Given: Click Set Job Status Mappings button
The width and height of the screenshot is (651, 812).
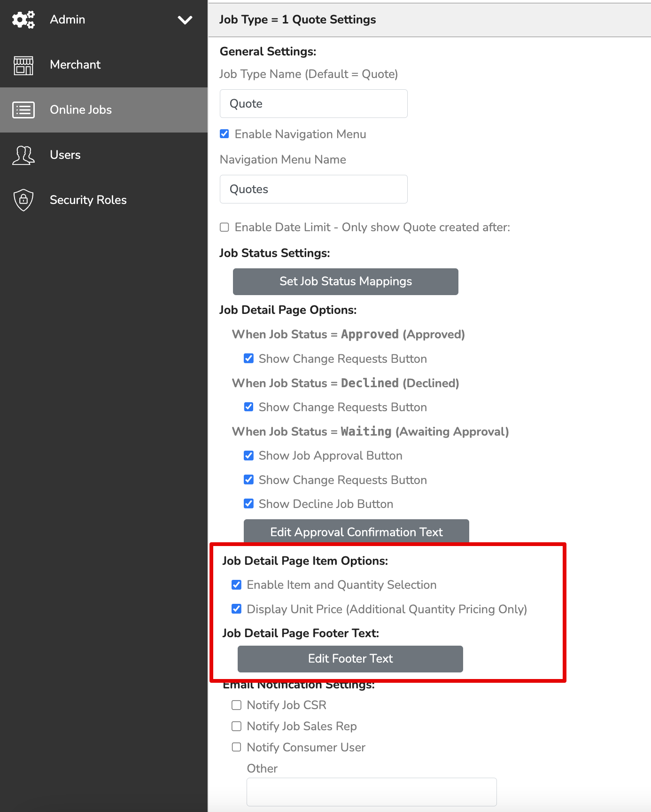Looking at the screenshot, I should pos(346,281).
